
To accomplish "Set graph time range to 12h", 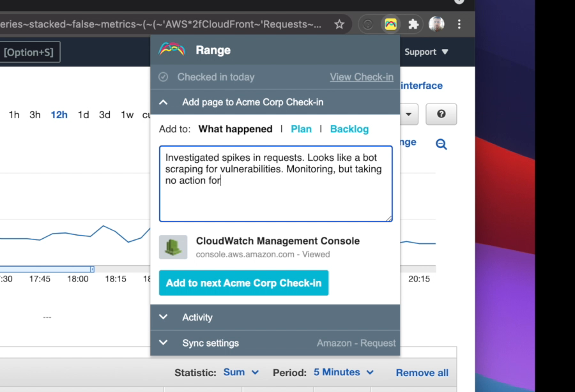I will [x=59, y=115].
